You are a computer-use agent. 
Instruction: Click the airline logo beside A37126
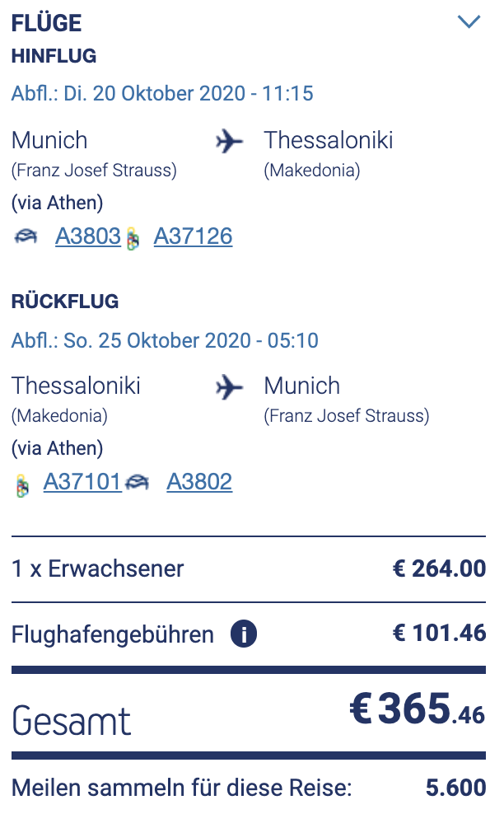click(133, 239)
